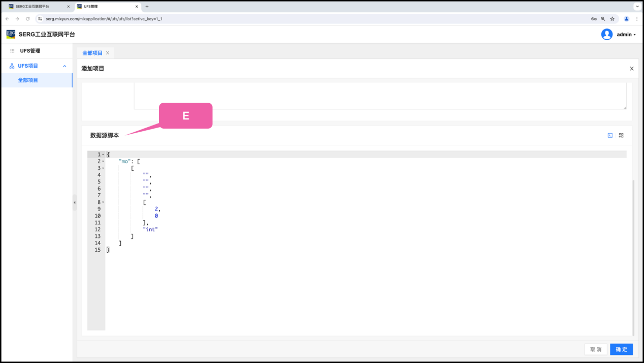644x363 pixels.
Task: Switch to code script editor view
Action: pyautogui.click(x=610, y=135)
